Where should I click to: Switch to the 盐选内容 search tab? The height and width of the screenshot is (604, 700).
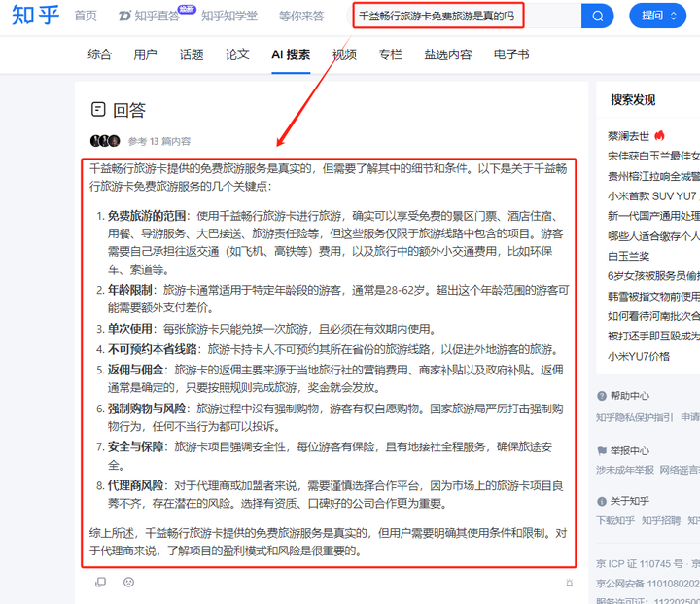448,54
